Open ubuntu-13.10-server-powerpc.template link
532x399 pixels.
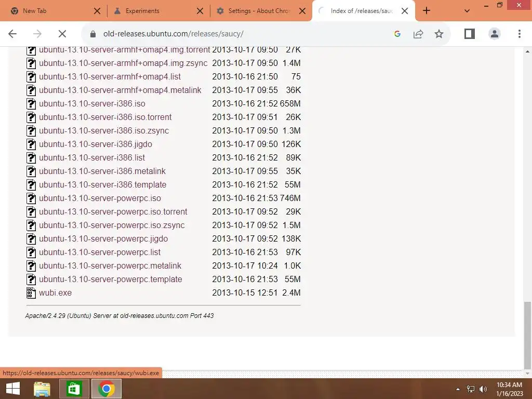pyautogui.click(x=110, y=279)
